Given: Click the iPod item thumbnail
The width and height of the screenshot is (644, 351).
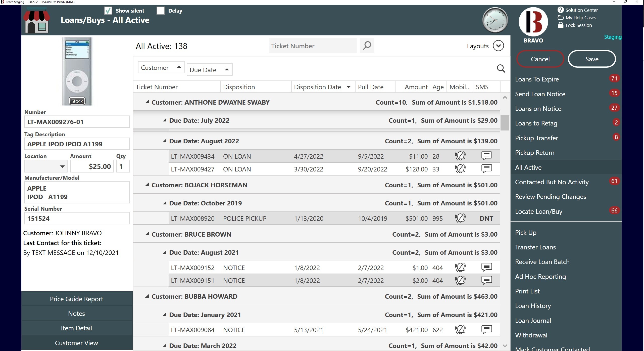Looking at the screenshot, I should (x=77, y=71).
